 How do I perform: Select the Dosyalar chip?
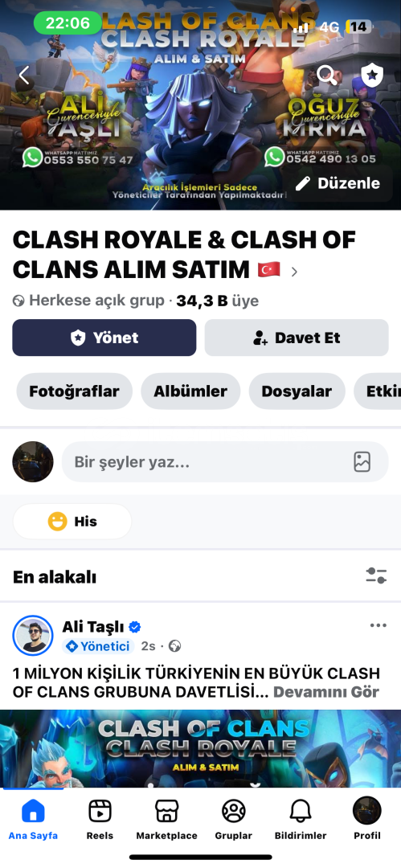pyautogui.click(x=297, y=391)
